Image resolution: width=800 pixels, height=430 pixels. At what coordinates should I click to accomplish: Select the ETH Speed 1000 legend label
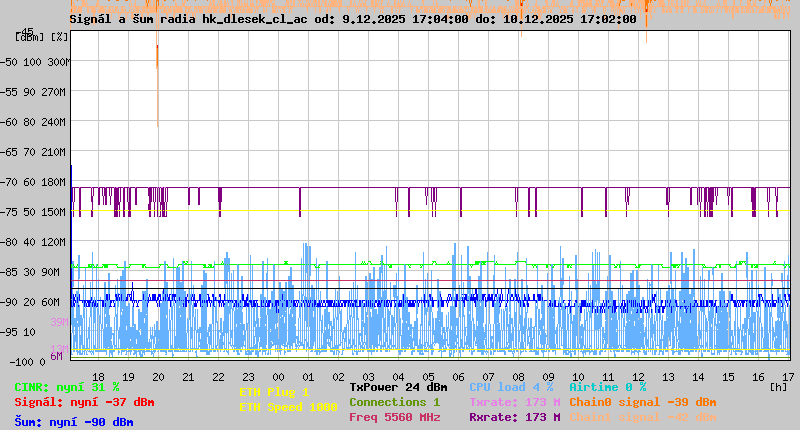(x=288, y=407)
